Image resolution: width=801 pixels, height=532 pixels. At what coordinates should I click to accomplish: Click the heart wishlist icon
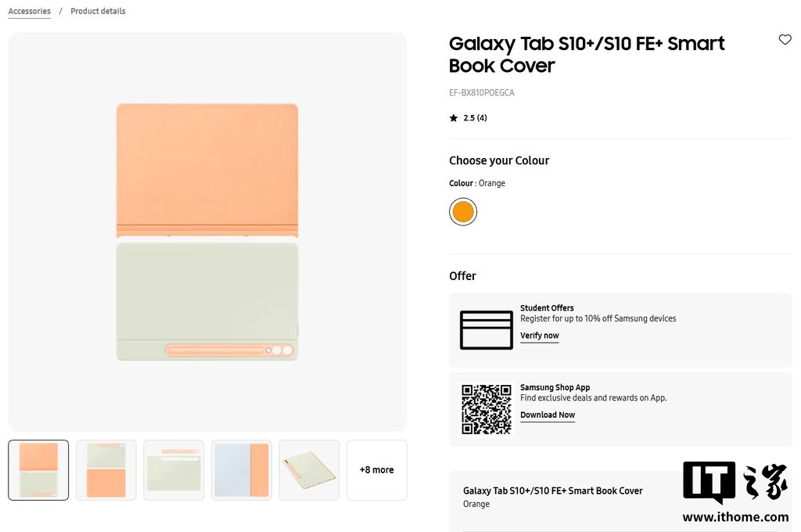785,40
